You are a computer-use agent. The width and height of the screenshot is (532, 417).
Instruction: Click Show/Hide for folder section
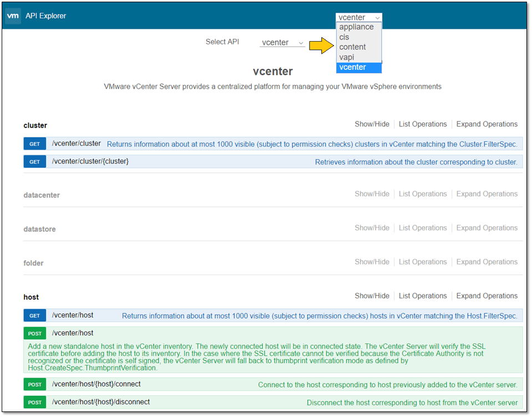point(372,262)
